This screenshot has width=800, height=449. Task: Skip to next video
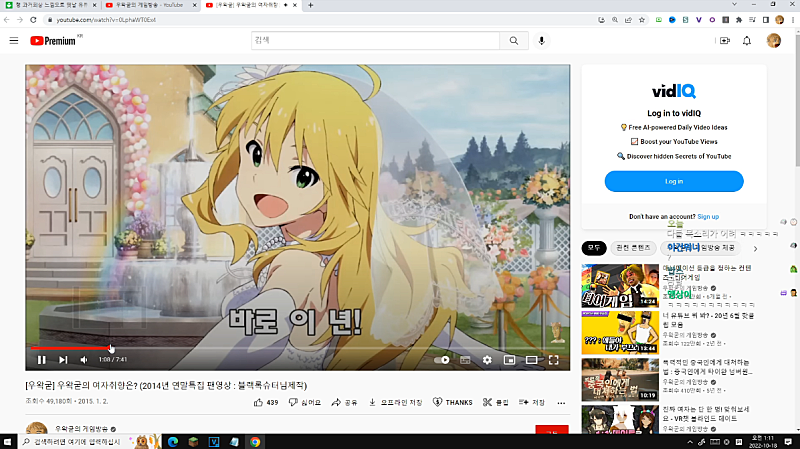point(63,360)
